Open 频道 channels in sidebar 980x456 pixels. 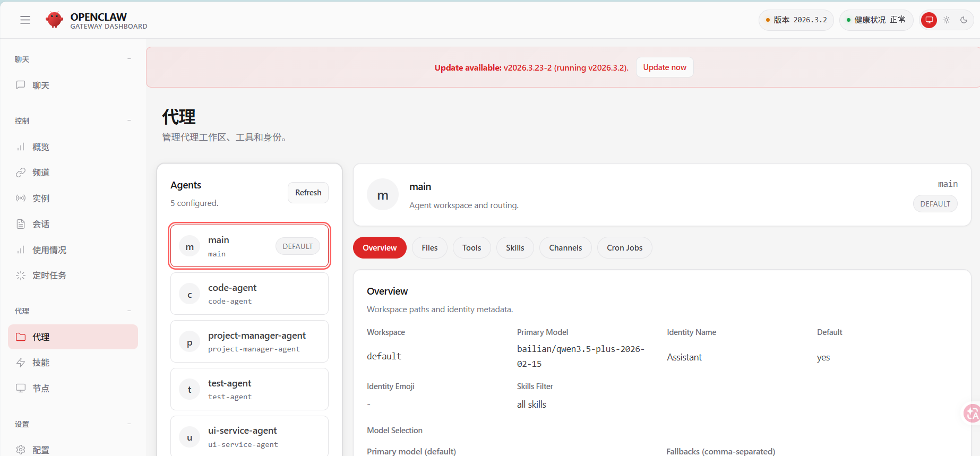coord(73,172)
